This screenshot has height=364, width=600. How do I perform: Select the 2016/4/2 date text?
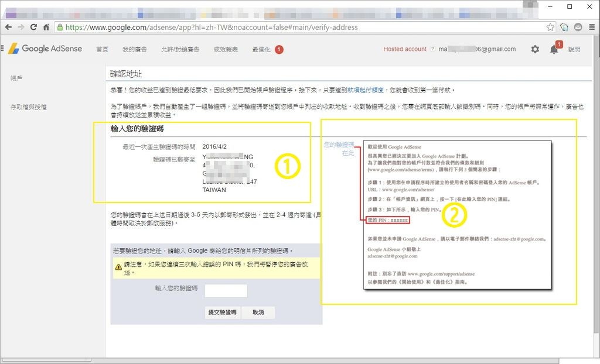(x=214, y=146)
